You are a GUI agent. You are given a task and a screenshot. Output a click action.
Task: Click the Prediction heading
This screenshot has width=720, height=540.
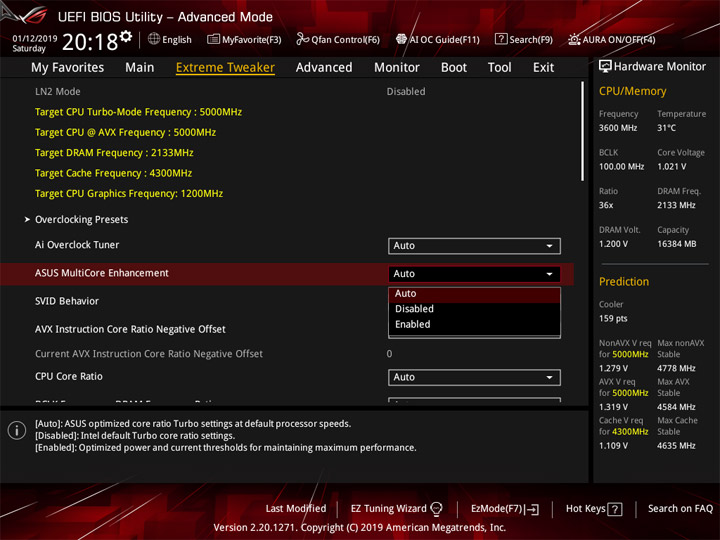[624, 281]
